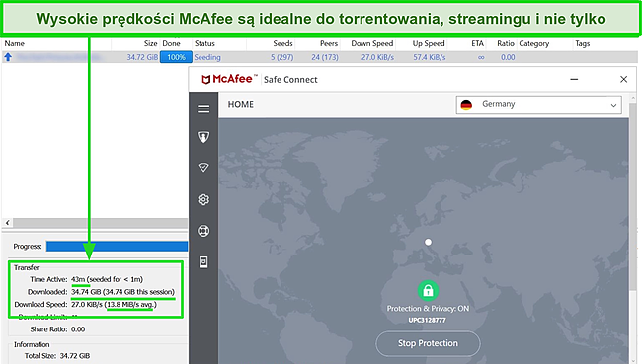Click the 57.4 KiB/s up speed cell
Screen dimensions: 642x364
coord(429,57)
